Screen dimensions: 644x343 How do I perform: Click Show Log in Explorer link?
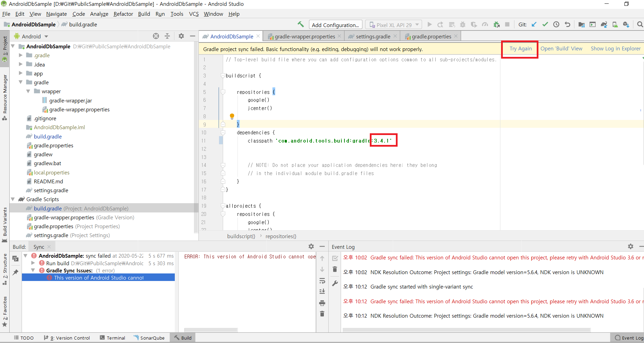point(616,49)
